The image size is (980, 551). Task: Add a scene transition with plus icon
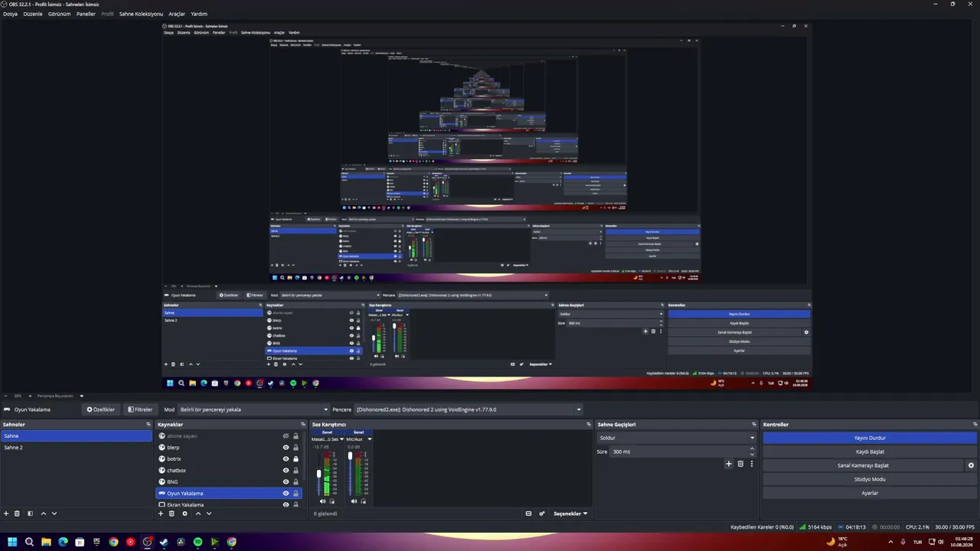pyautogui.click(x=729, y=464)
